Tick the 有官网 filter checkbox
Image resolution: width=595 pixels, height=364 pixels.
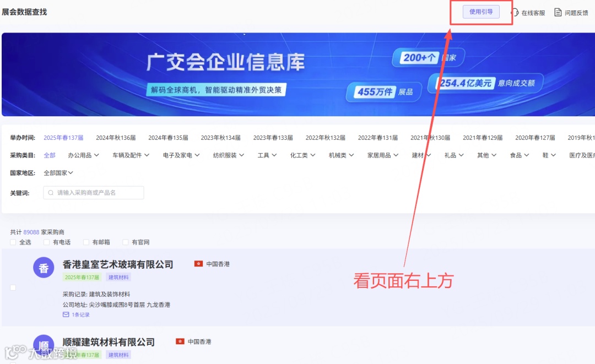(x=125, y=242)
